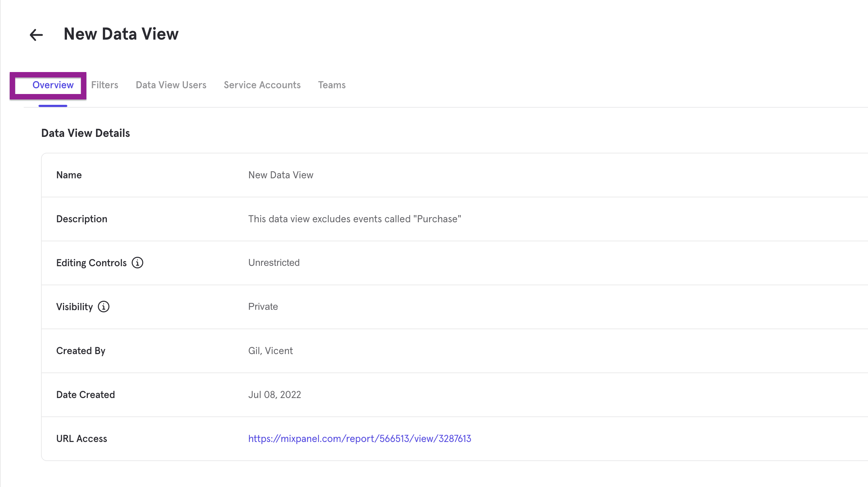Viewport: 868px width, 487px height.
Task: Open the Editing Controls info tooltip
Action: point(137,263)
